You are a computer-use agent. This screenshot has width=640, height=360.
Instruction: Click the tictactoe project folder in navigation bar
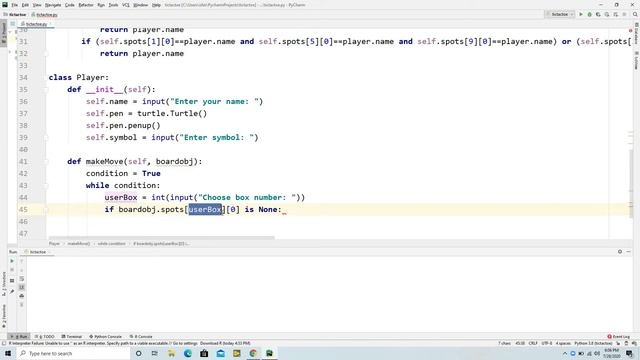[15, 15]
